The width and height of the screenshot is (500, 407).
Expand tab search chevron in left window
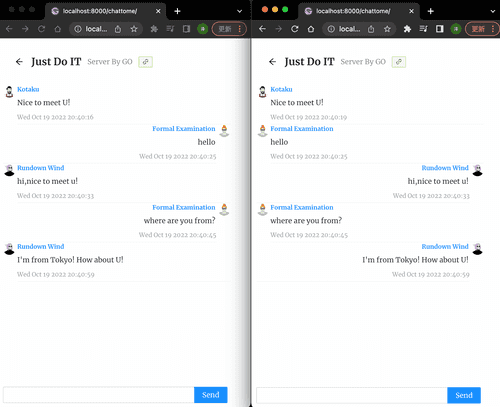tap(239, 11)
